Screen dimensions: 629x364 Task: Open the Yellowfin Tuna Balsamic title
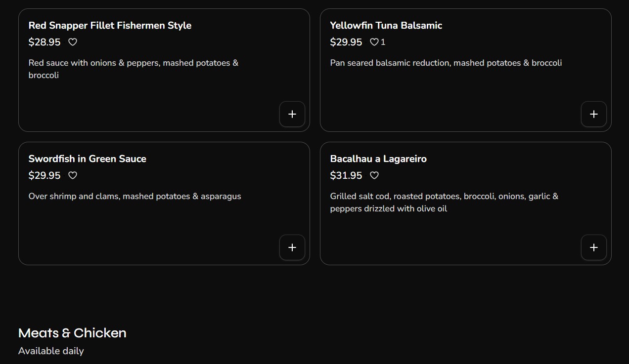pos(386,25)
